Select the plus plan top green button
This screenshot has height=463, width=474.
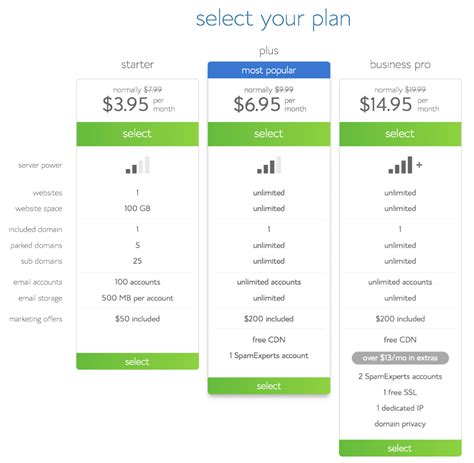tap(269, 134)
